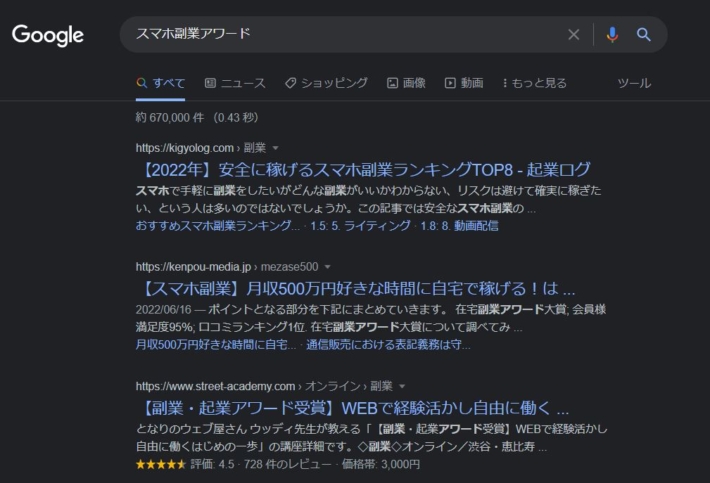Open the ニュース tab
The width and height of the screenshot is (710, 483).
(235, 83)
